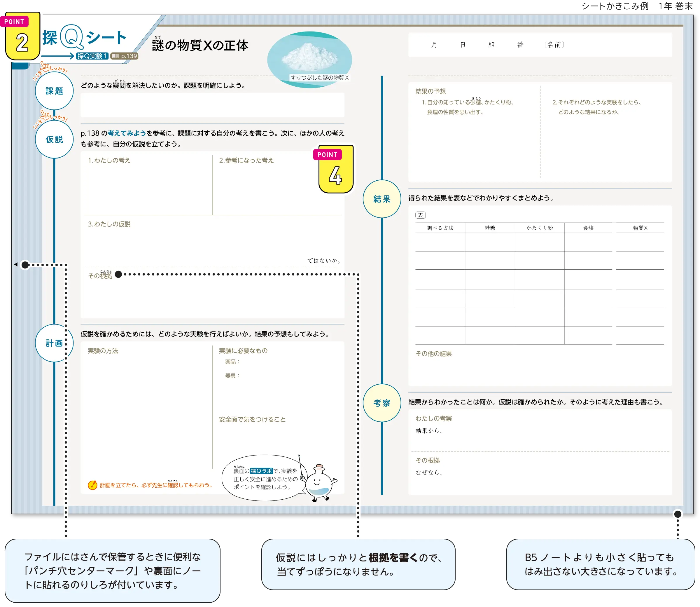This screenshot has width=700, height=607.
Task: Click the 探Qラボ highlighted label
Action: [261, 471]
